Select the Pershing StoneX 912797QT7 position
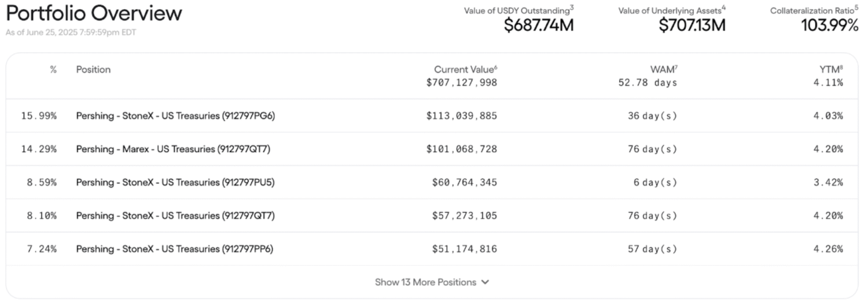 (175, 216)
